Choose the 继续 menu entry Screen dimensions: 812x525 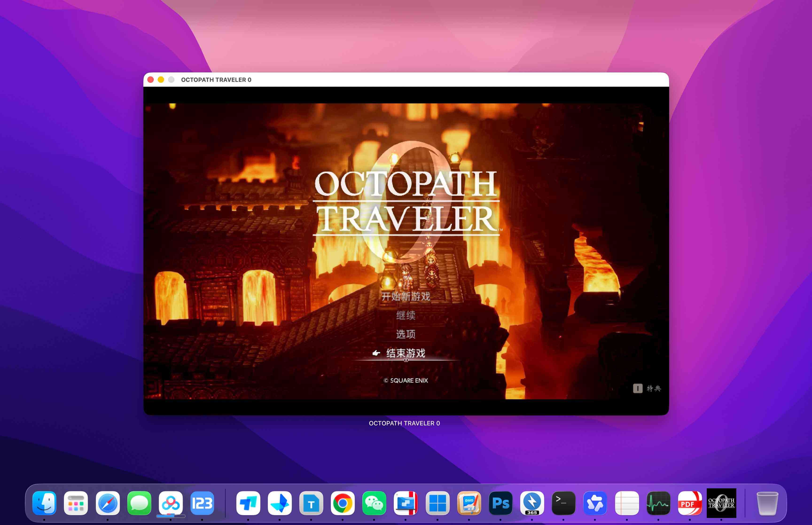point(406,315)
